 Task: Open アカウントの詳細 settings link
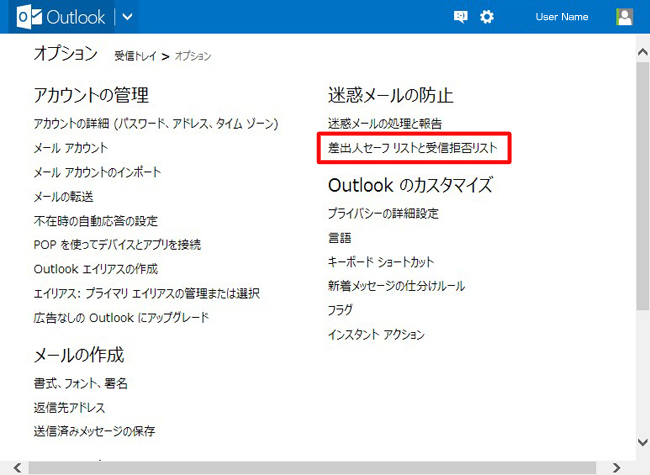pos(155,124)
